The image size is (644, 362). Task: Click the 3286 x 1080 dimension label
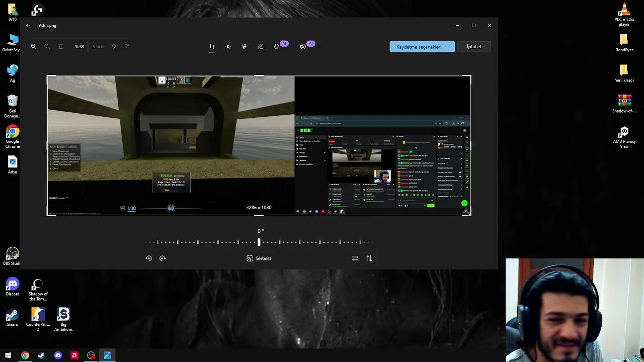pyautogui.click(x=259, y=208)
